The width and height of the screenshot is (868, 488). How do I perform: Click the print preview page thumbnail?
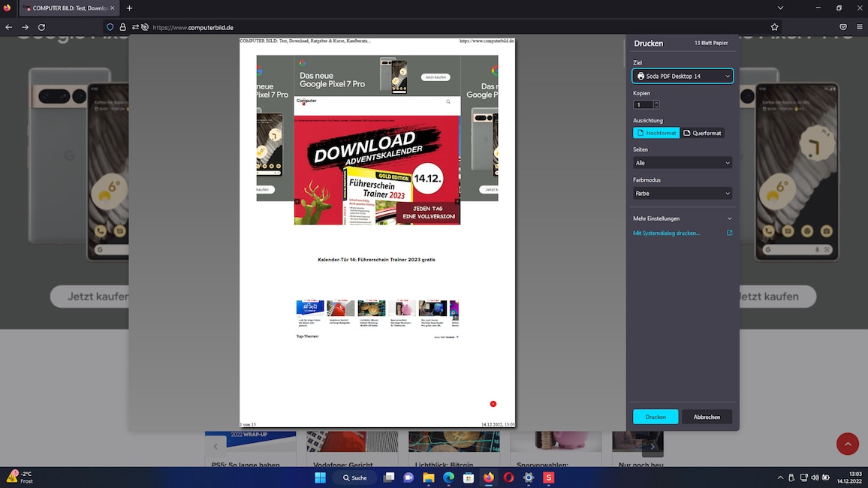377,233
